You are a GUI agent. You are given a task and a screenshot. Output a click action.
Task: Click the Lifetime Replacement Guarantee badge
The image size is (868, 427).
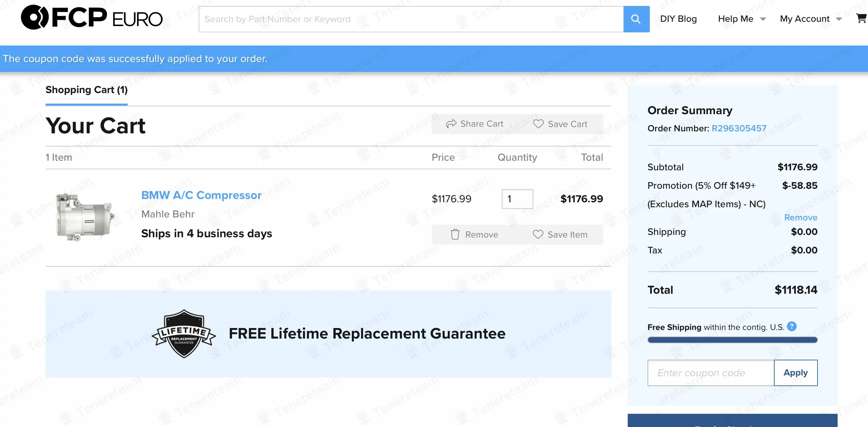pos(184,333)
